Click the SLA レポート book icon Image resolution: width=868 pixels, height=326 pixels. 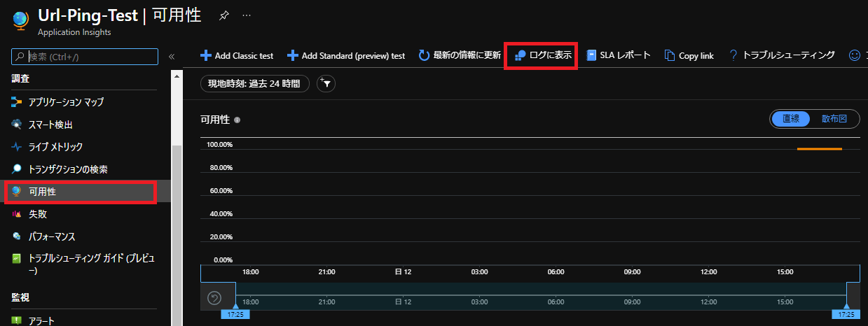pos(591,55)
